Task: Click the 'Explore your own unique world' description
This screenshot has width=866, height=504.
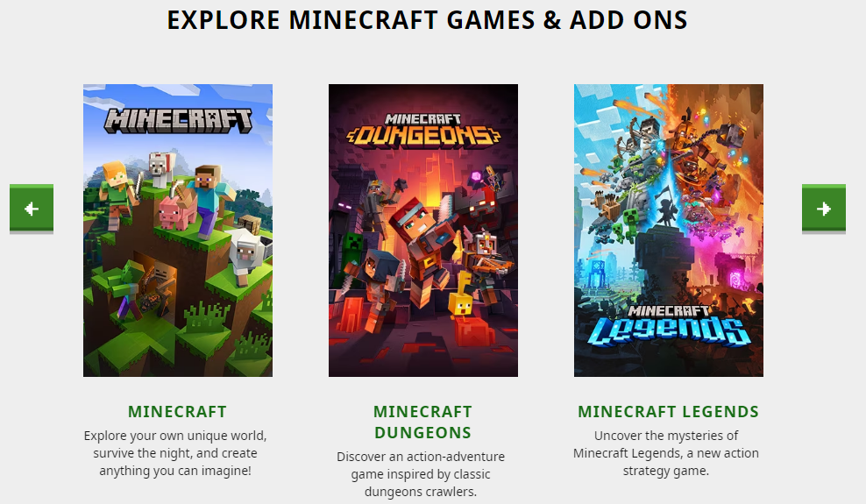Action: click(175, 453)
